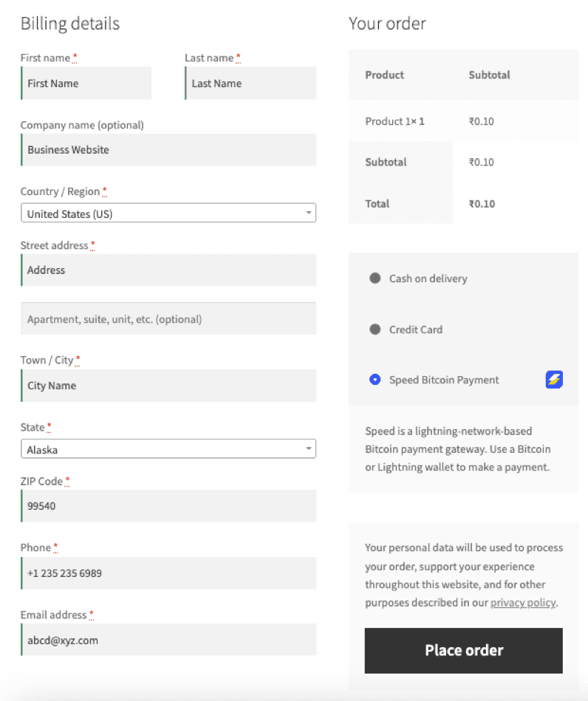Select the Town / City field
Image resolution: width=588 pixels, height=701 pixels.
coord(168,386)
